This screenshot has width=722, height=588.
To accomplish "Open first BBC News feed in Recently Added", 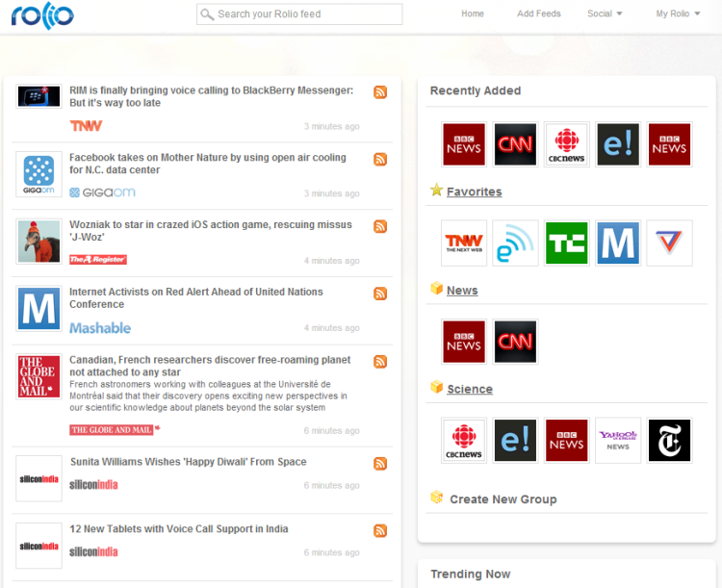I will point(464,144).
